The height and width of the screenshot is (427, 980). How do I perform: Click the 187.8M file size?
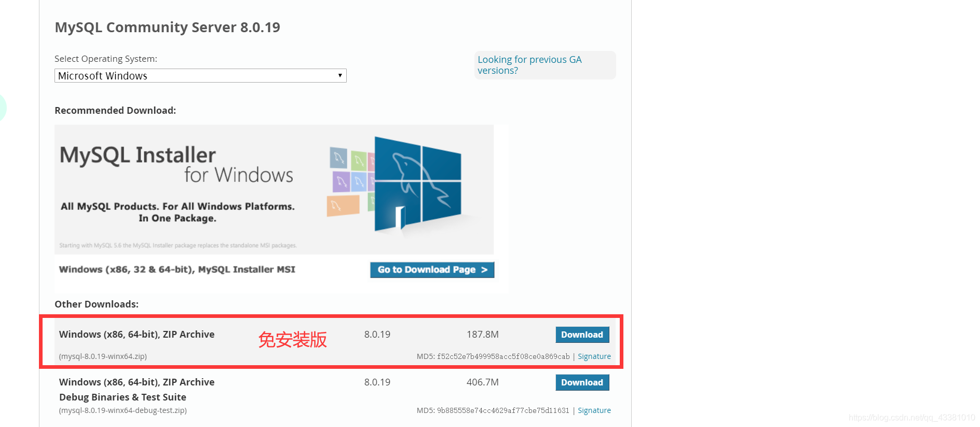click(x=482, y=335)
